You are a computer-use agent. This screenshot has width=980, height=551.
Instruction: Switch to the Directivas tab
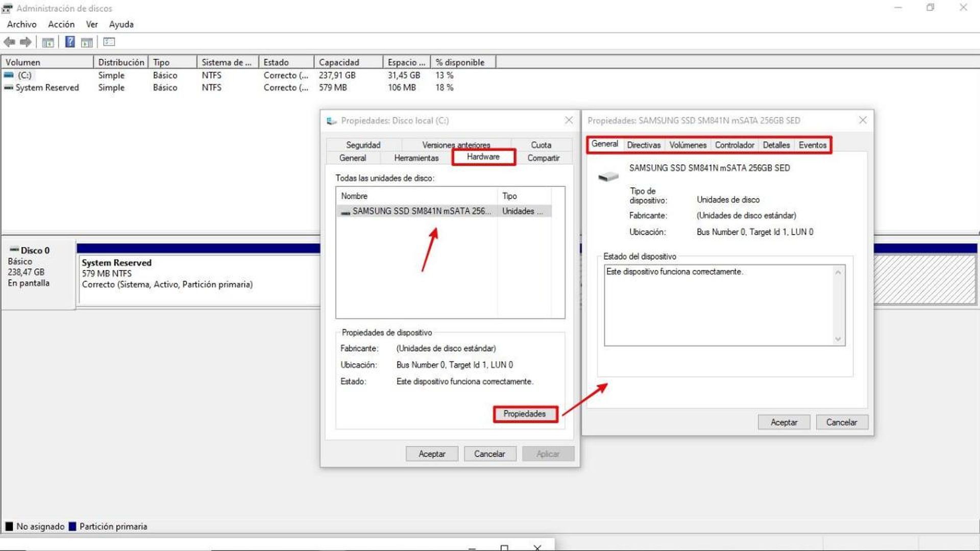pyautogui.click(x=643, y=145)
